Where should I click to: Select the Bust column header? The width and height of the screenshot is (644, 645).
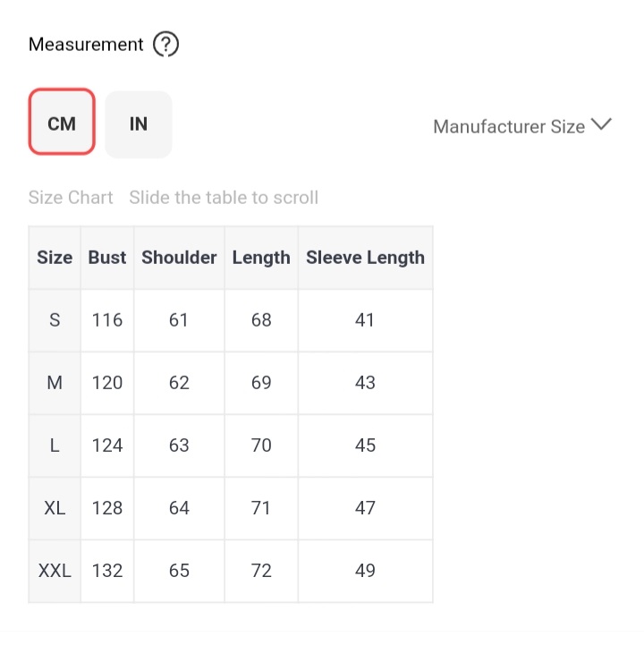coord(107,258)
